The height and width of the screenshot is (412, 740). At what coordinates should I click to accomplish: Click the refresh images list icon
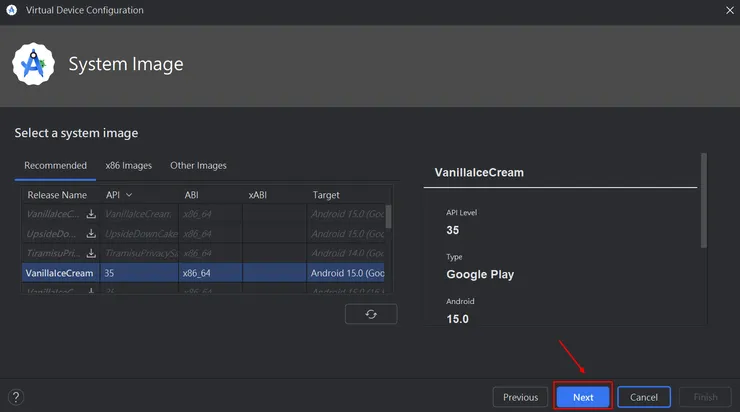[x=371, y=314]
